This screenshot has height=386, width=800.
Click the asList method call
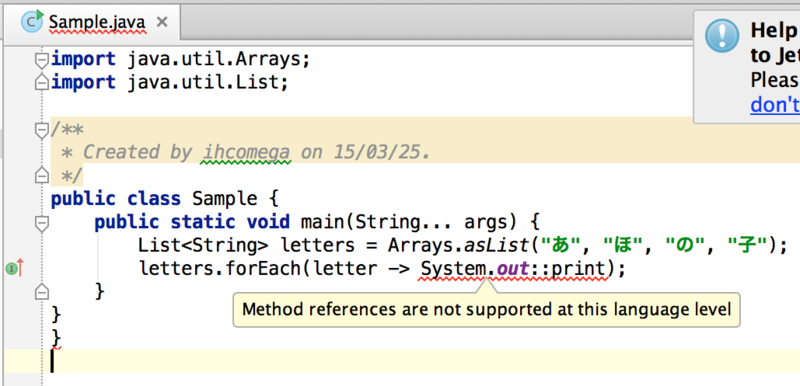point(495,246)
